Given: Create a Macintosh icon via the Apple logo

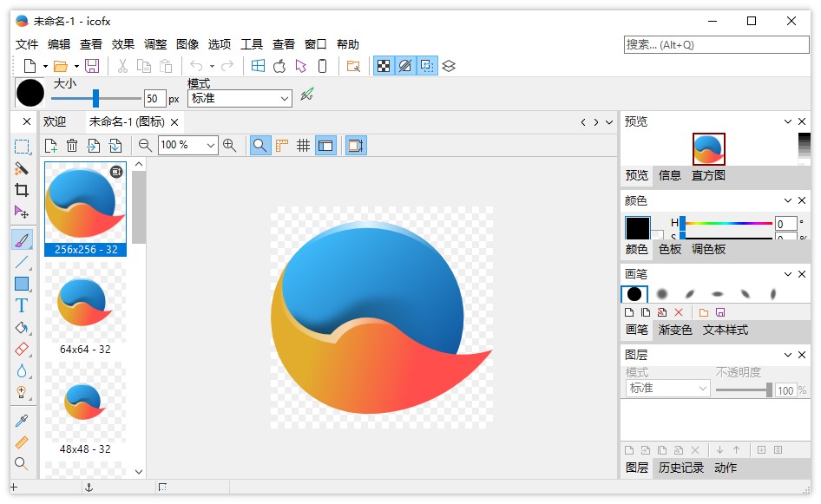Looking at the screenshot, I should pos(279,65).
